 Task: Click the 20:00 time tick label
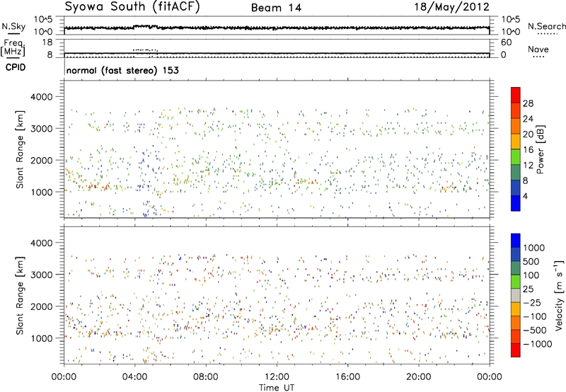pos(419,377)
